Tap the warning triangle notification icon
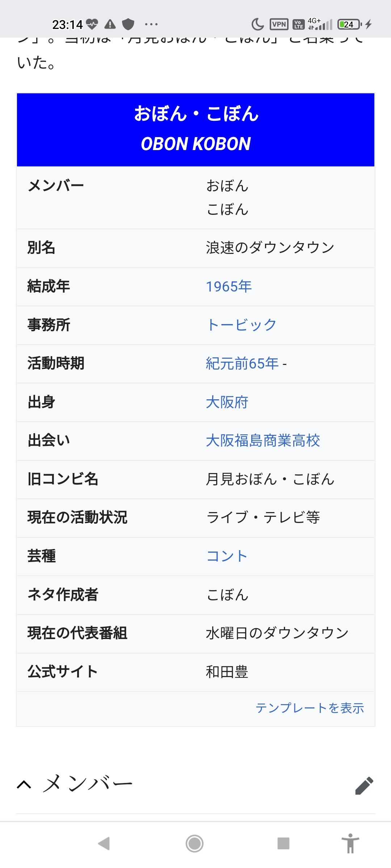Image resolution: width=391 pixels, height=868 pixels. (110, 24)
